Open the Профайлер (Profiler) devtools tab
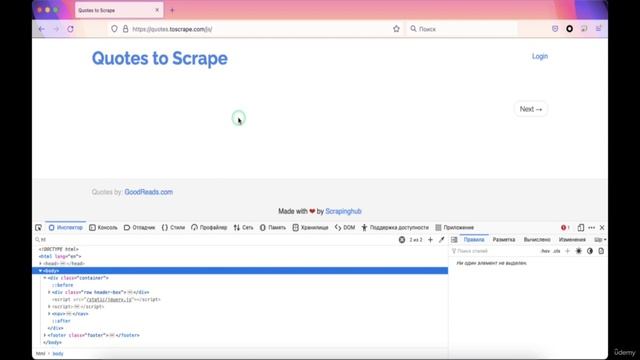The height and width of the screenshot is (360, 640). tap(209, 227)
